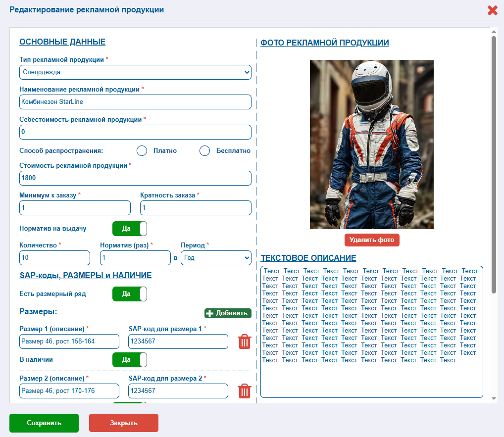This screenshot has height=437, width=504.
Task: Click the Наименование field with Комбинезон StarLine
Action: [x=135, y=102]
